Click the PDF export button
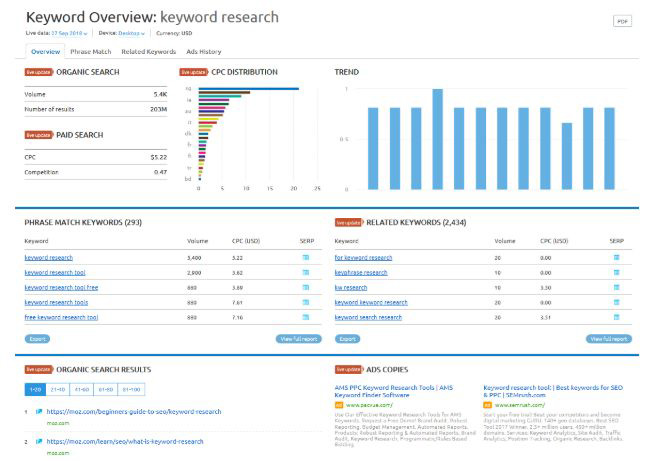The width and height of the screenshot is (653, 461). click(622, 21)
